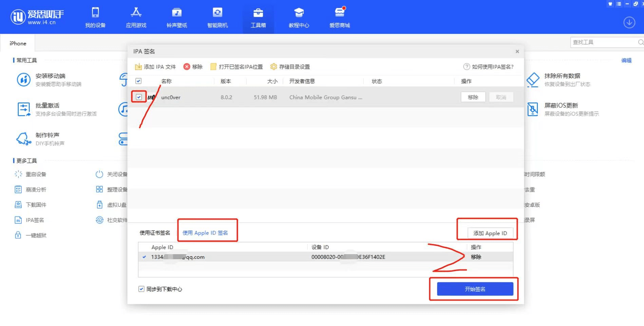Image resolution: width=644 pixels, height=326 pixels.
Task: Click the download center arrow icon
Action: point(629,22)
